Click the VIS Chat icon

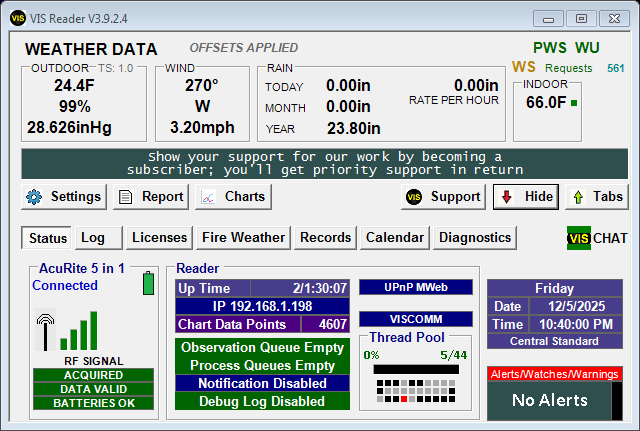pyautogui.click(x=579, y=238)
